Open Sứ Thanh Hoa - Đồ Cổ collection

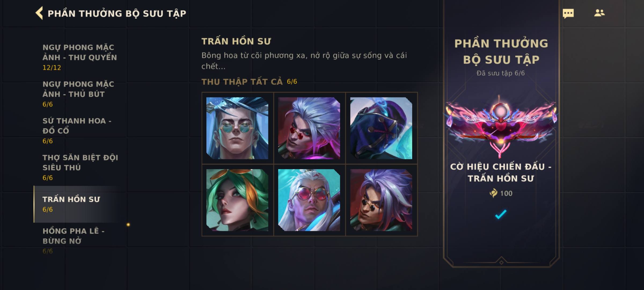click(77, 131)
